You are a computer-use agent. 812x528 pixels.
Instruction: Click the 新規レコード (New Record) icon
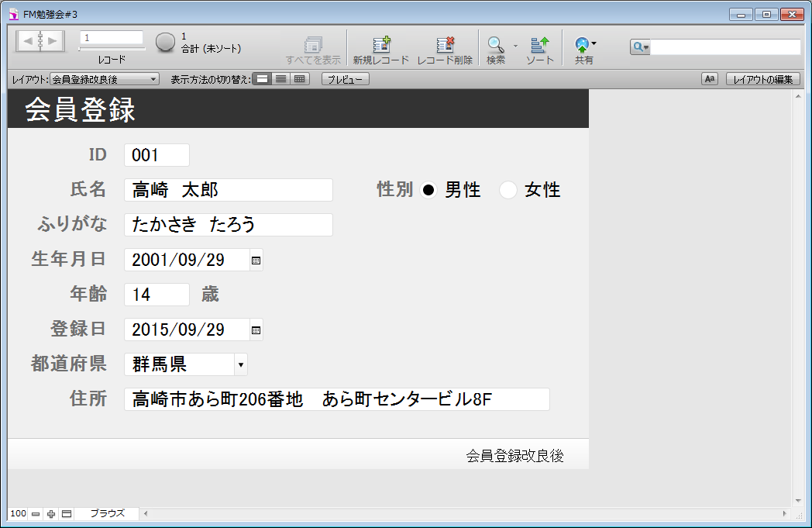380,45
